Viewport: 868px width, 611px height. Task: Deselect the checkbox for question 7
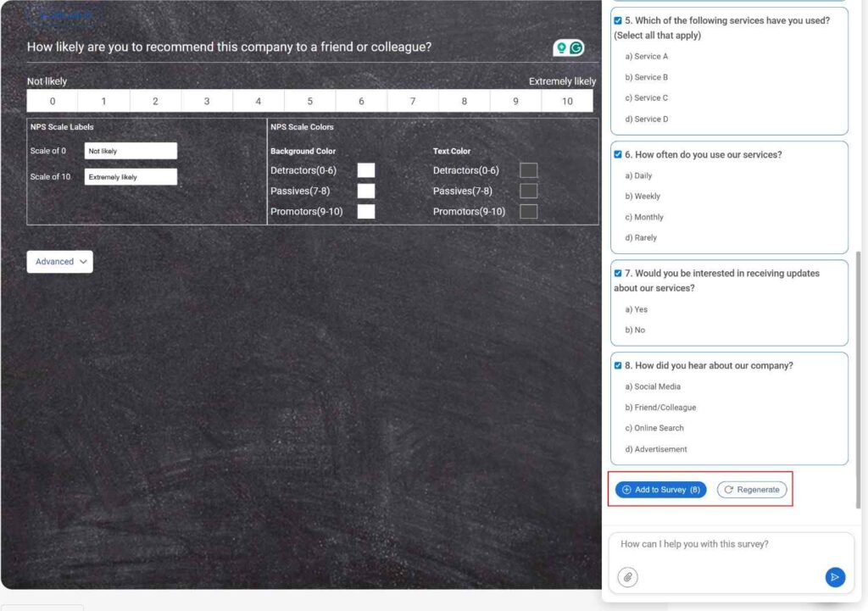[618, 273]
